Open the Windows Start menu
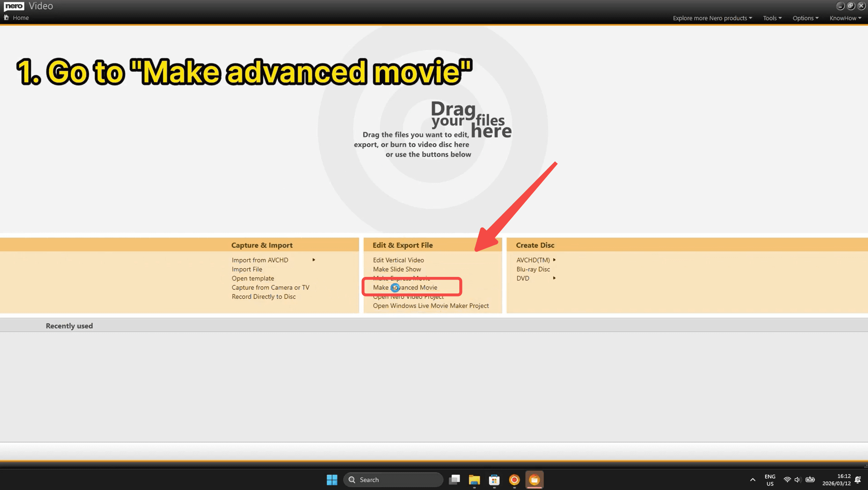The height and width of the screenshot is (490, 868). click(x=332, y=480)
